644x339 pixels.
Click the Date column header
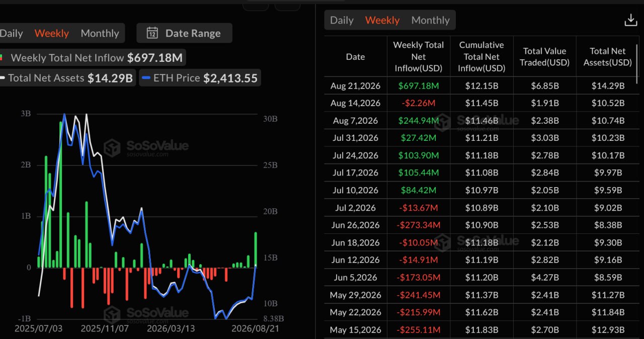(355, 57)
